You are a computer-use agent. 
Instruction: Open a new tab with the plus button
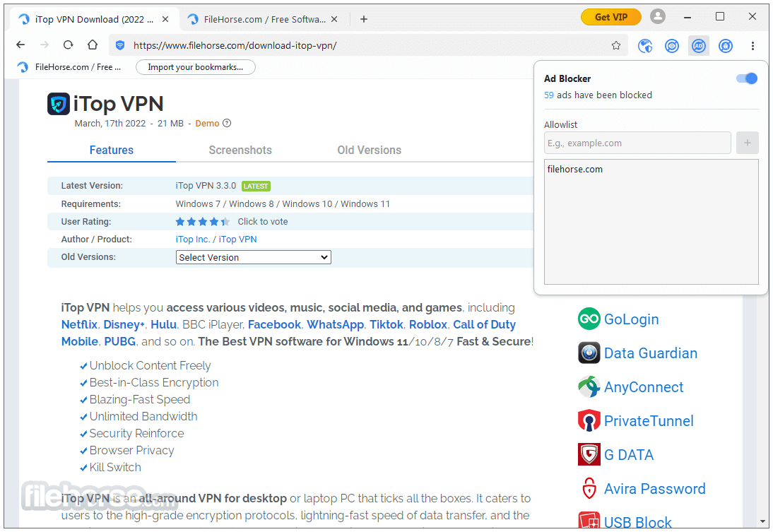[x=364, y=19]
